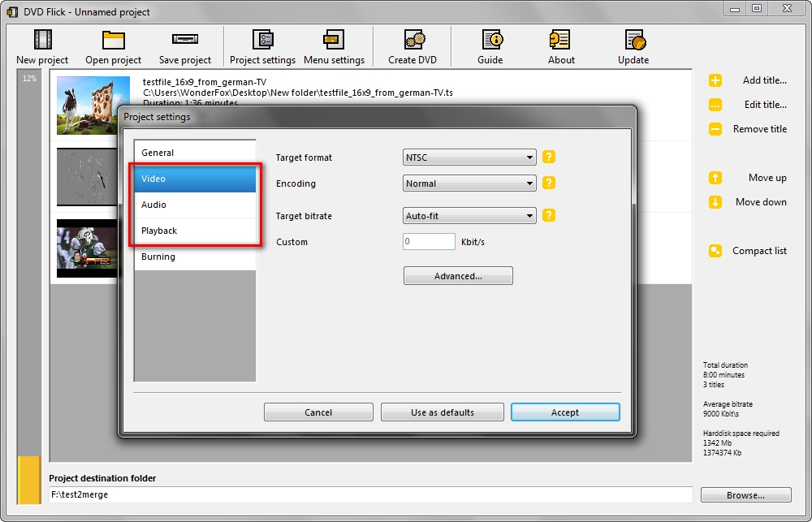Viewport: 812px width, 522px height.
Task: Show help for Target format setting
Action: pyautogui.click(x=549, y=157)
